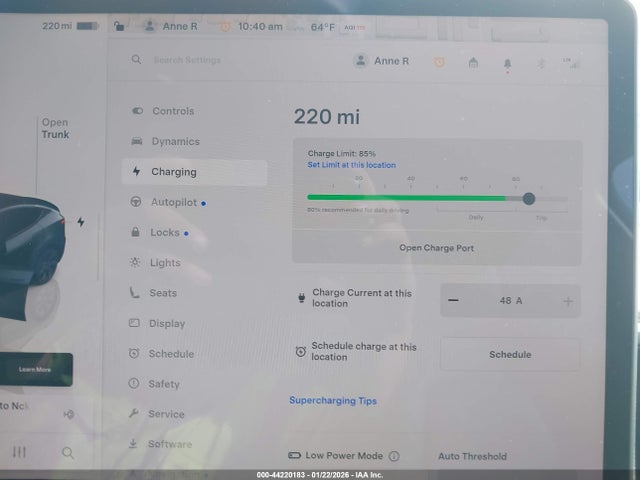
Task: Tap the charge limit slider handle
Action: click(x=528, y=198)
